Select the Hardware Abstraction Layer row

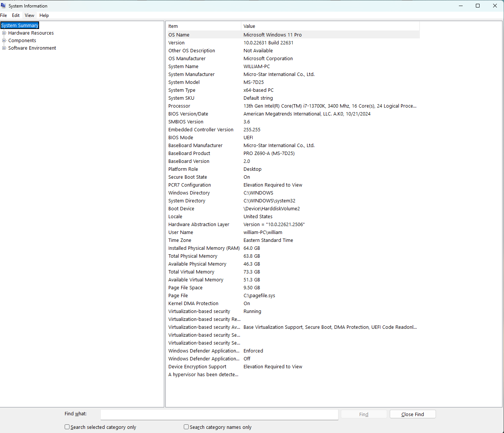click(x=293, y=224)
